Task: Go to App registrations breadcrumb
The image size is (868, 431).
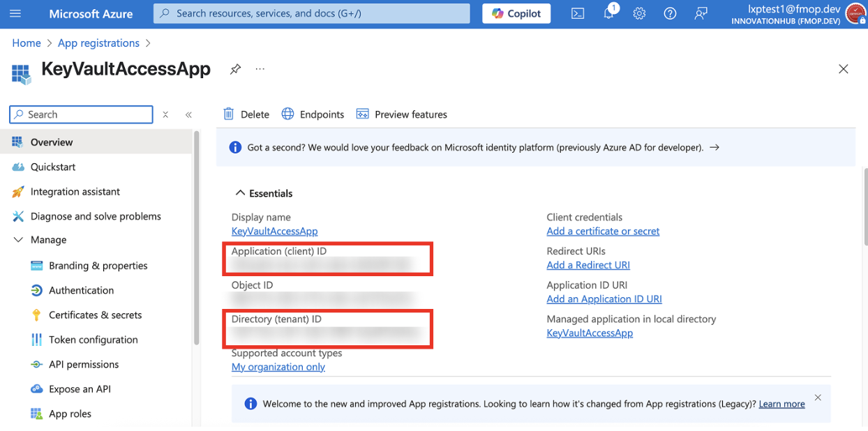Action: tap(98, 43)
